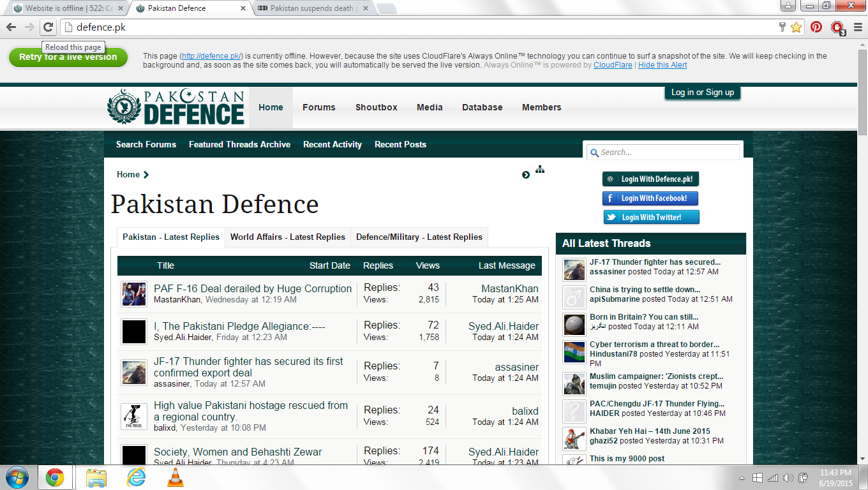The height and width of the screenshot is (490, 868).
Task: Open assasiner's avatar in the JF-17 thread row
Action: [134, 372]
